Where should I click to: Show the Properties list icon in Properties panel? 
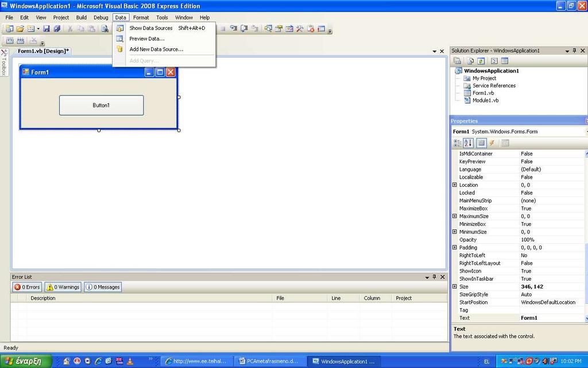[x=482, y=143]
